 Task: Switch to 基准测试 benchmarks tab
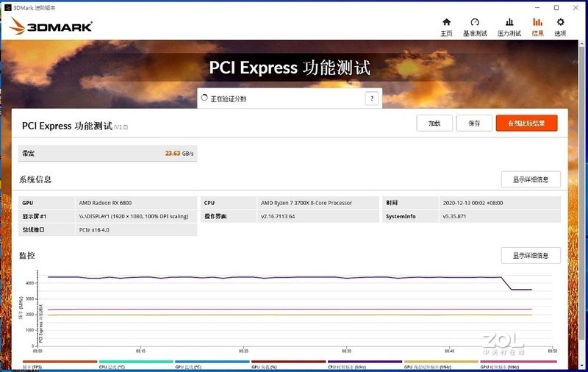475,27
